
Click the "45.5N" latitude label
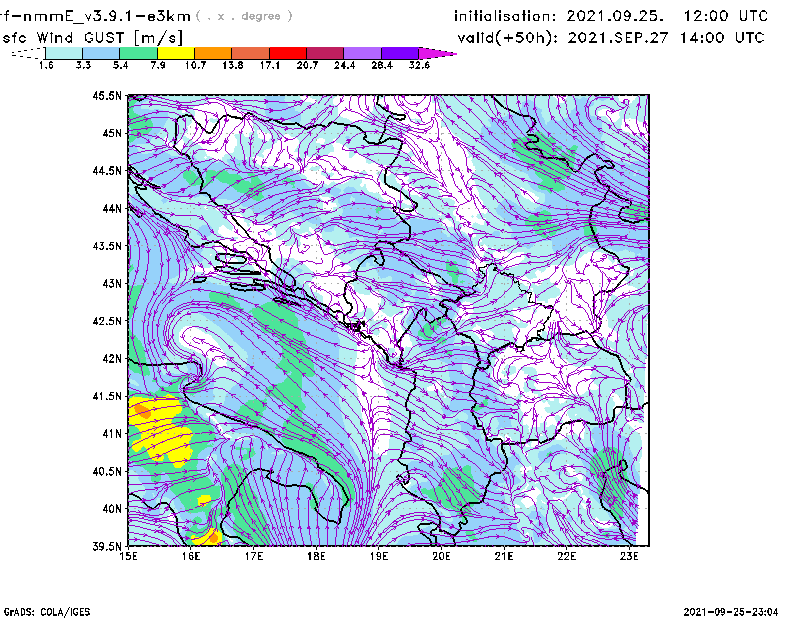pos(107,95)
